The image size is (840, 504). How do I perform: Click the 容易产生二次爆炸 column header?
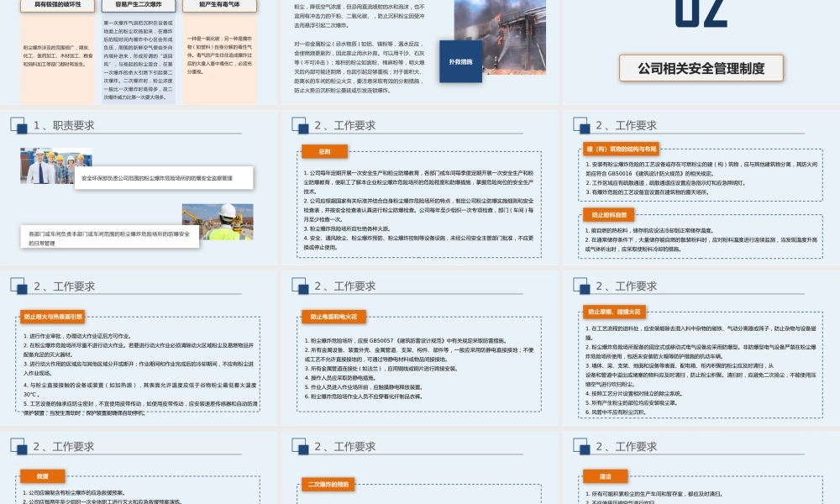point(139,5)
